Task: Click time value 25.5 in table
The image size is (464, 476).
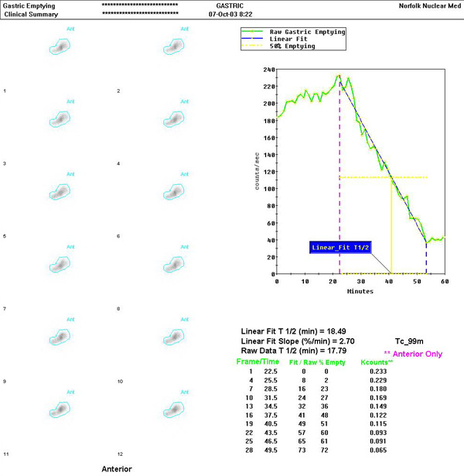Action: pyautogui.click(x=271, y=380)
